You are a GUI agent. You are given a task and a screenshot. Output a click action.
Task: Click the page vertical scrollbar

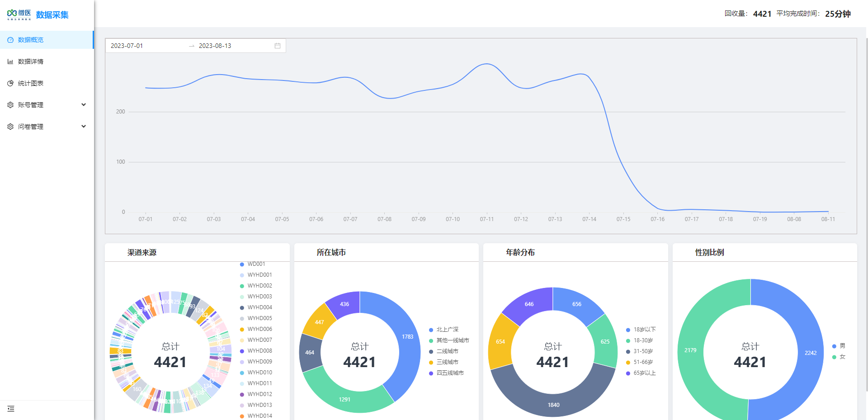tap(866, 214)
